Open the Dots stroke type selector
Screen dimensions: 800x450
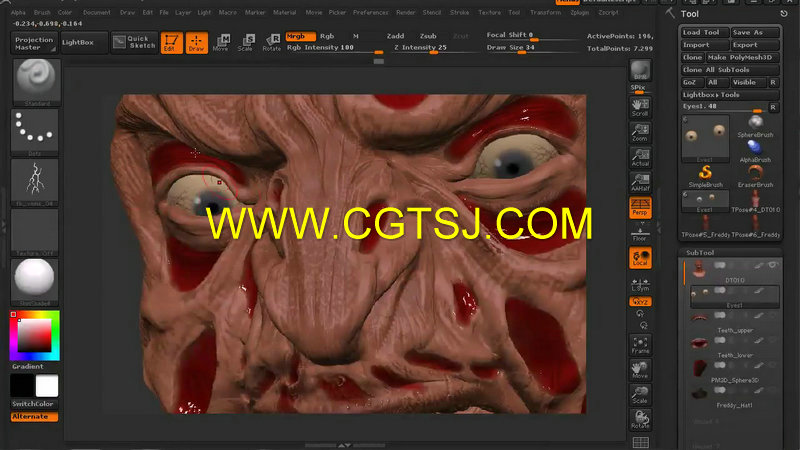35,132
